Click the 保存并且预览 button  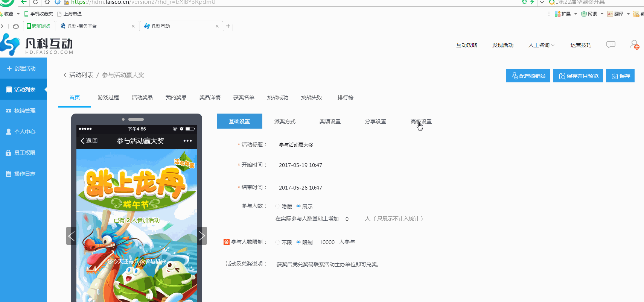click(x=578, y=76)
